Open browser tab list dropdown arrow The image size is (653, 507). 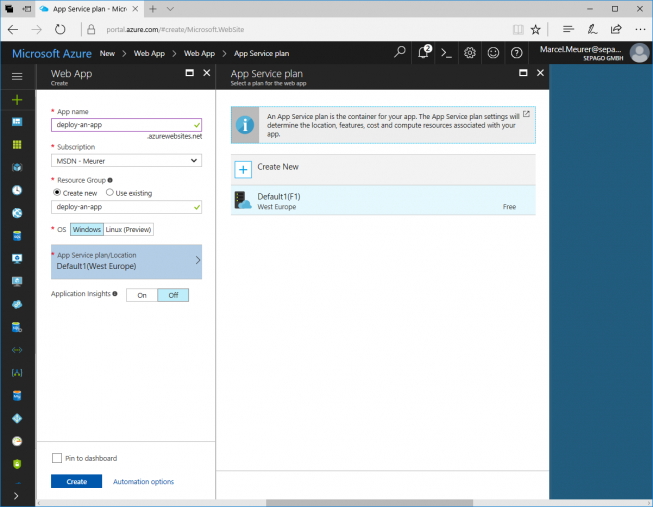tap(170, 9)
